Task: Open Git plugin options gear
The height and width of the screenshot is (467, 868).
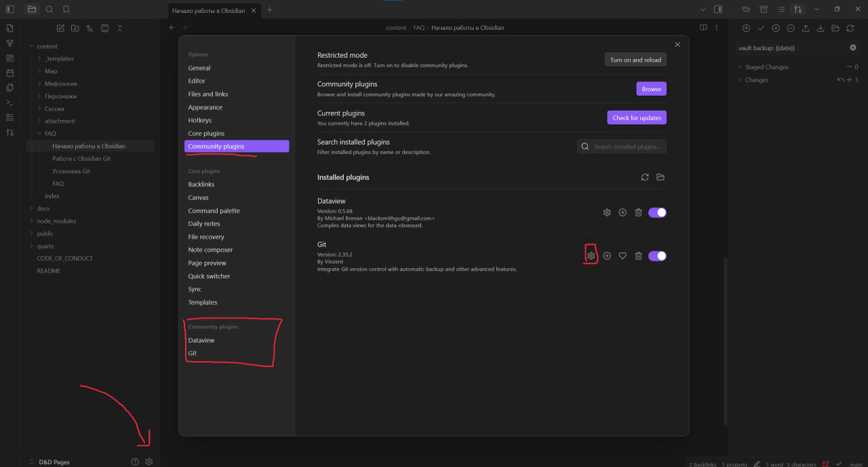Action: pyautogui.click(x=591, y=256)
